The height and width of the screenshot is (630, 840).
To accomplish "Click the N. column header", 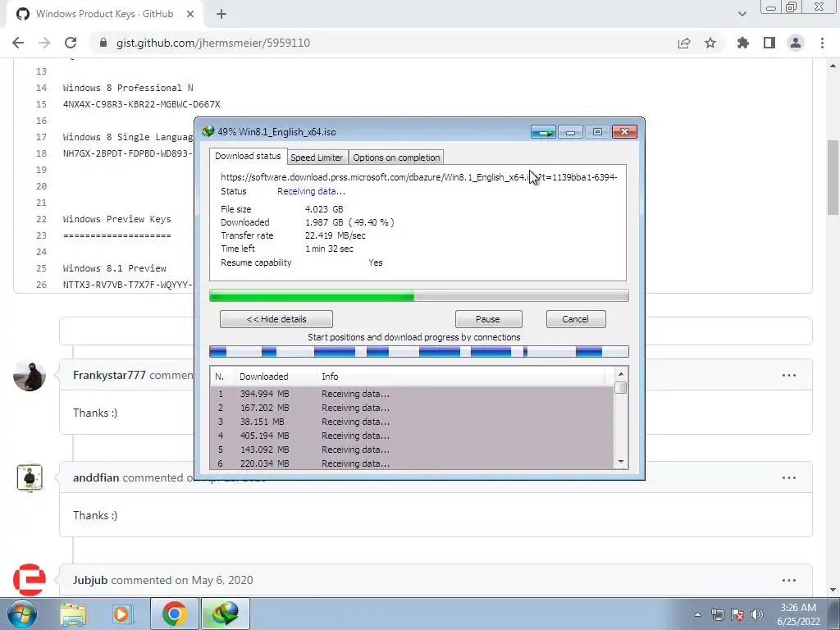I will pos(221,377).
